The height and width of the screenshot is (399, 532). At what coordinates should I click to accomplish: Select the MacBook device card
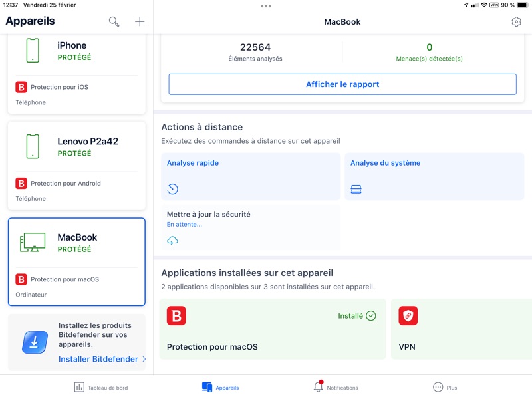[76, 261]
